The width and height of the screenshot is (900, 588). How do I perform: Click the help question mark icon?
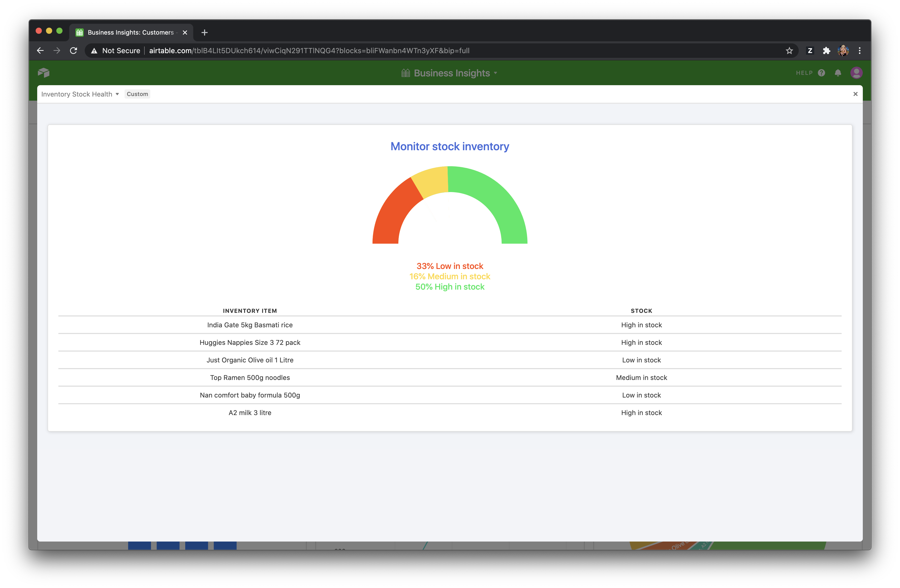pos(821,73)
